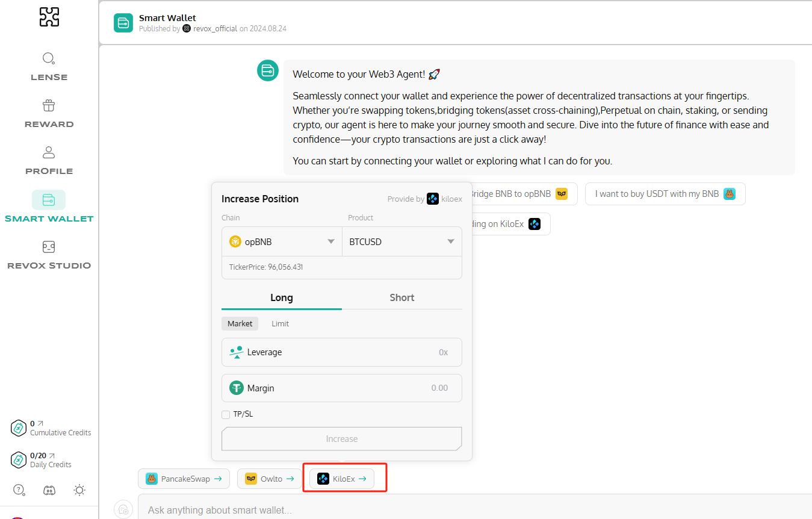This screenshot has width=812, height=519.
Task: Open the help question mark icon
Action: click(19, 490)
